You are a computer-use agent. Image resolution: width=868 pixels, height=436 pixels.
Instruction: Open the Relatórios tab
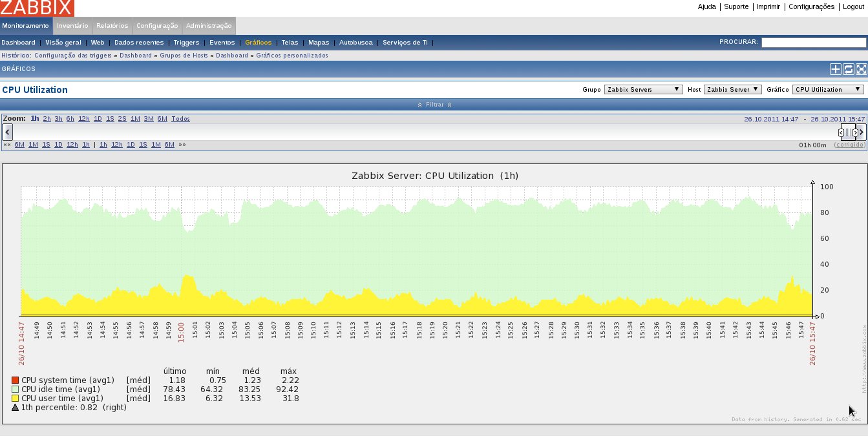pos(112,26)
